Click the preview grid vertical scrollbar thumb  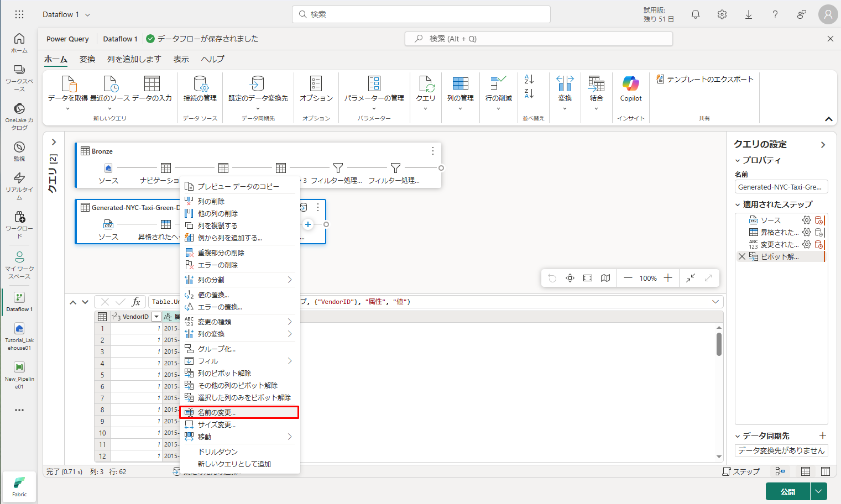(719, 344)
